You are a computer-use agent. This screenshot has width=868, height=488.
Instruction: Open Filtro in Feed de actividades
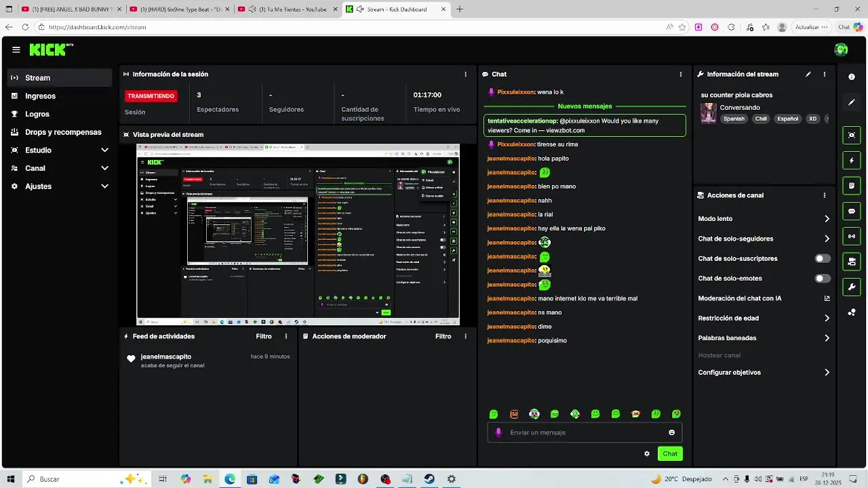[x=264, y=336]
